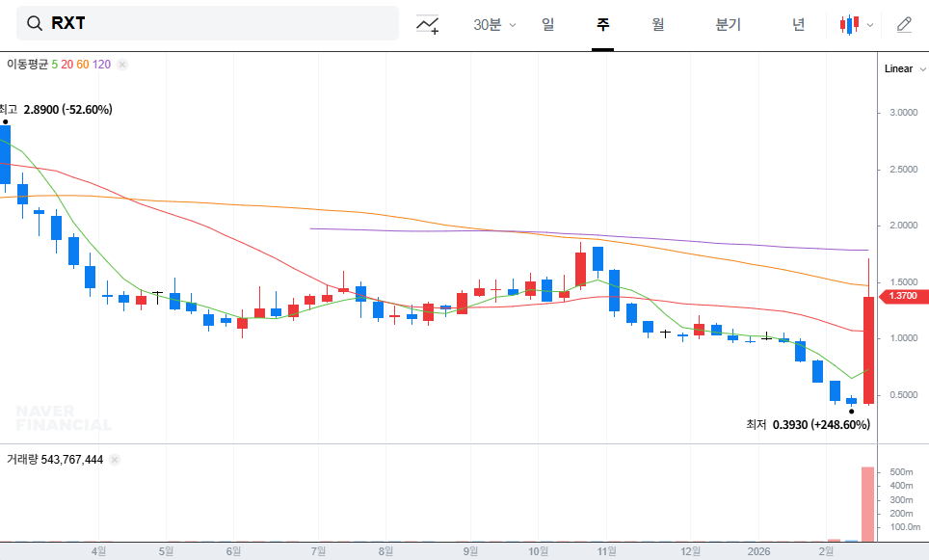
Task: Switch to the 월 (monthly) tab
Action: (657, 24)
